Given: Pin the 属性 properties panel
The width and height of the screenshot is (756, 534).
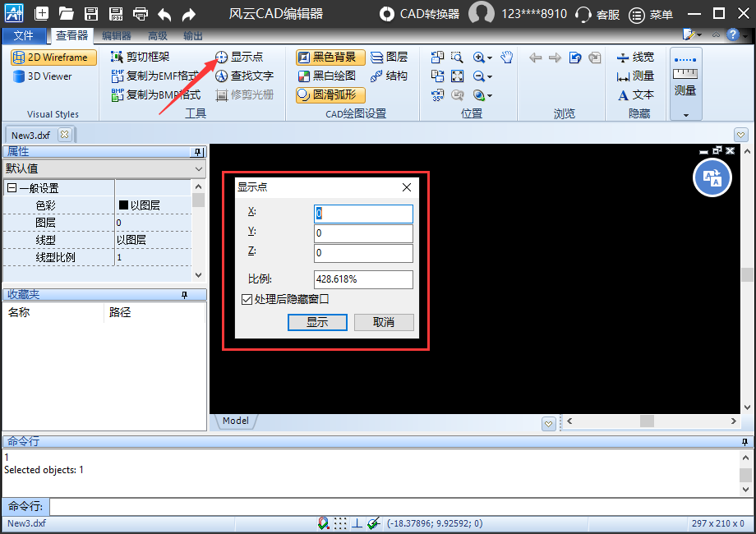Looking at the screenshot, I should click(197, 152).
